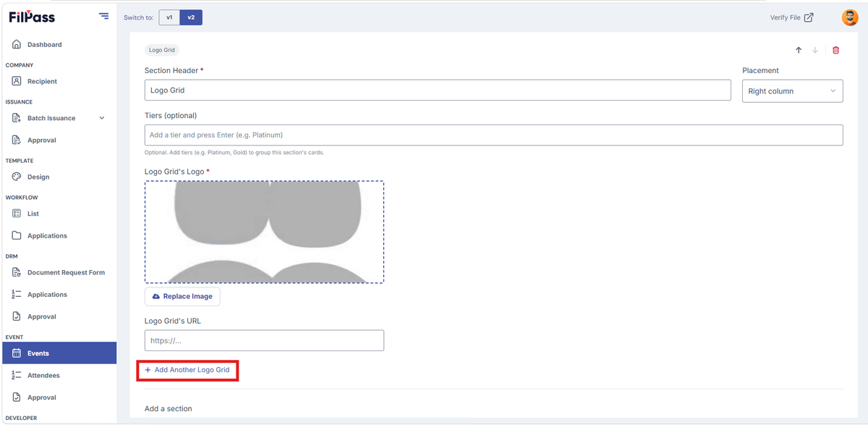Switch to version v1
The height and width of the screenshot is (425, 868).
point(169,17)
